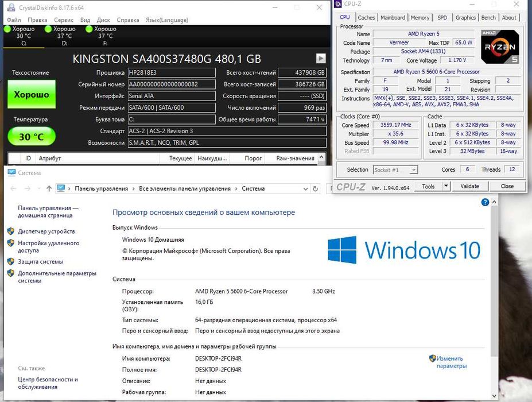The height and width of the screenshot is (402, 532).
Task: Switch to the Graphics tab in CPU-Z
Action: [465, 17]
